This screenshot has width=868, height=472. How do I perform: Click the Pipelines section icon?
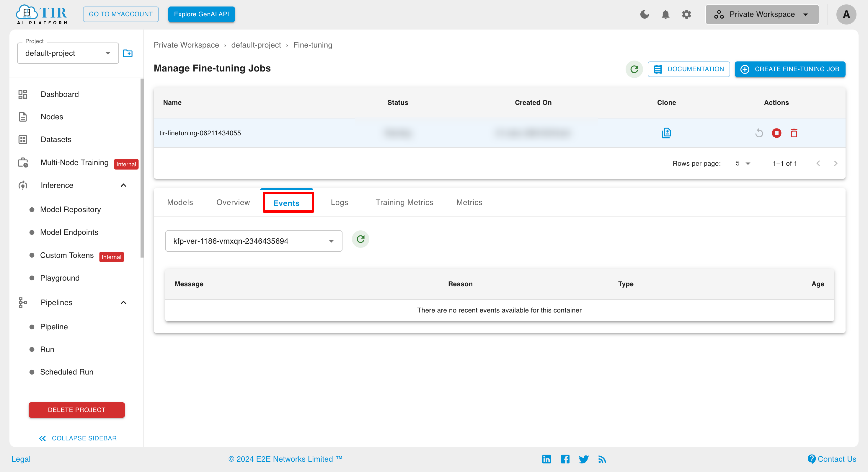point(23,302)
